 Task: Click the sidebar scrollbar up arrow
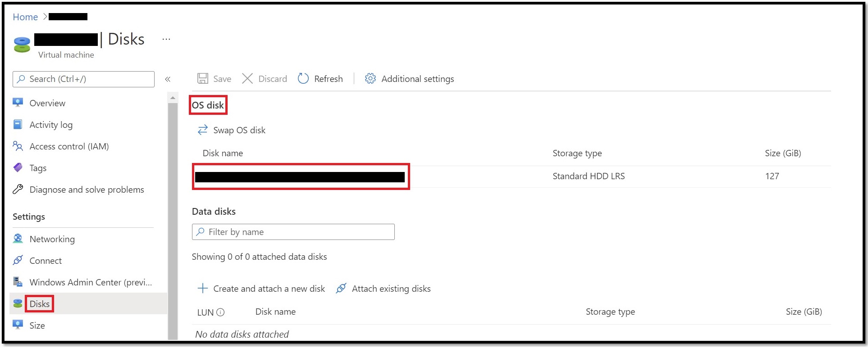[x=173, y=98]
